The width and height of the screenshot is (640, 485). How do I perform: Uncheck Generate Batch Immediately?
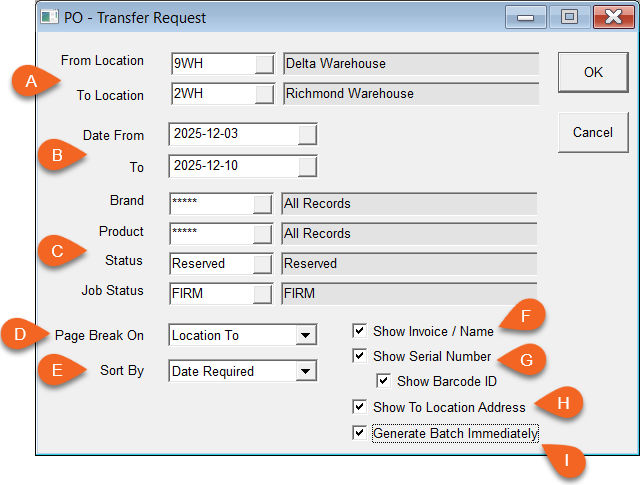[x=359, y=434]
